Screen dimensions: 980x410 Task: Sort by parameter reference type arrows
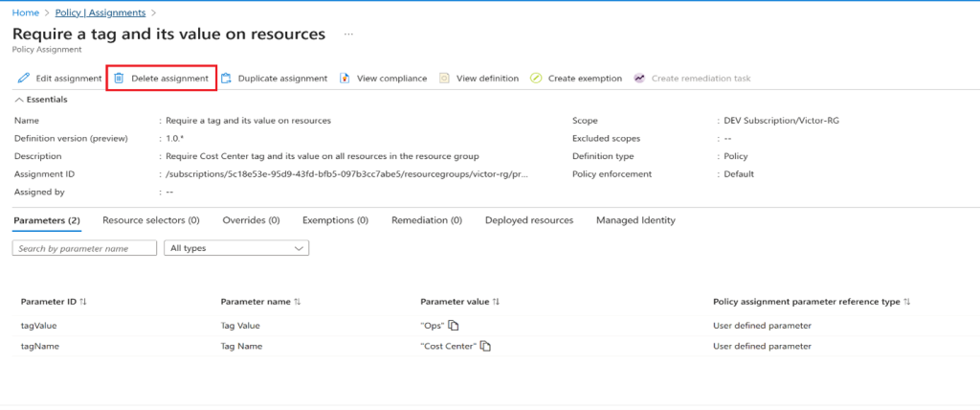[x=907, y=302]
